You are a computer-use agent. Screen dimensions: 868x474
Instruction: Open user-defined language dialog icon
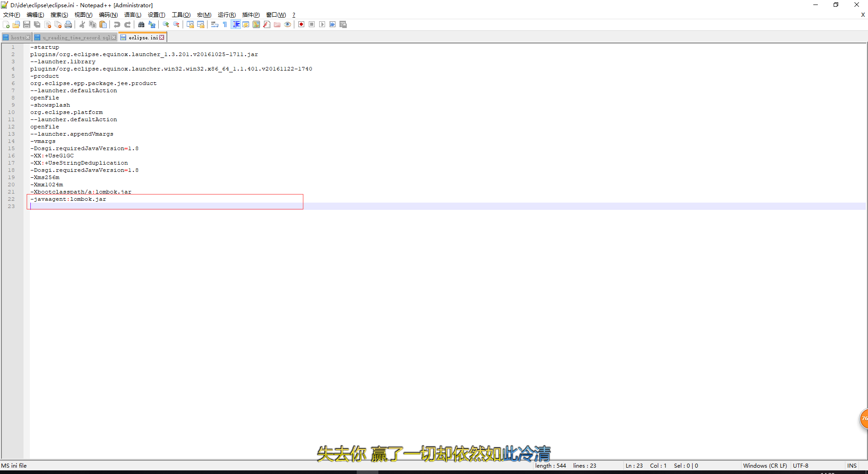tap(246, 24)
